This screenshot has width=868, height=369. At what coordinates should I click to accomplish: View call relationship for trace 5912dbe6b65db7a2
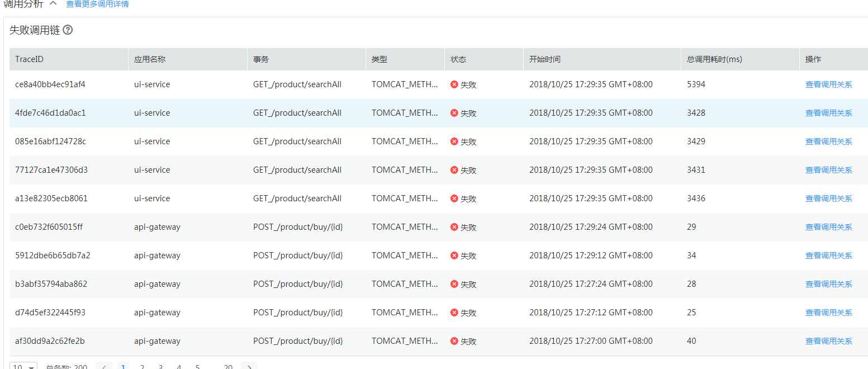tap(828, 256)
